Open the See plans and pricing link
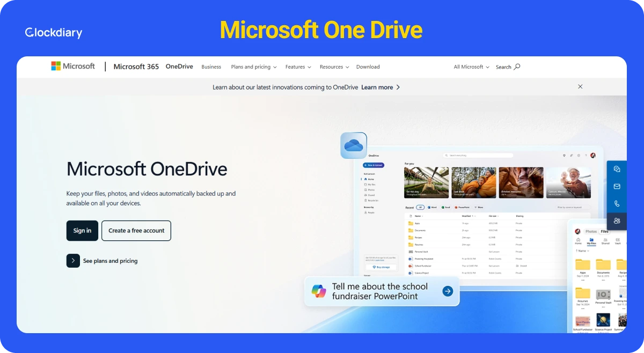Screen dimensions: 644x353 110,261
